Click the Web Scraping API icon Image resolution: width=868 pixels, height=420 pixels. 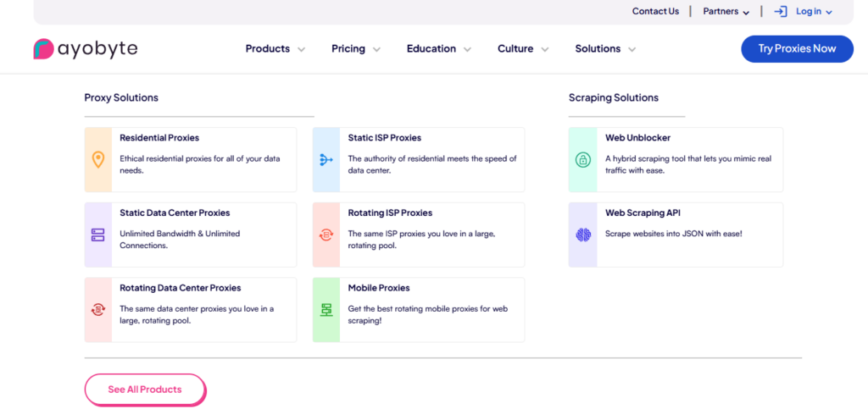[582, 235]
